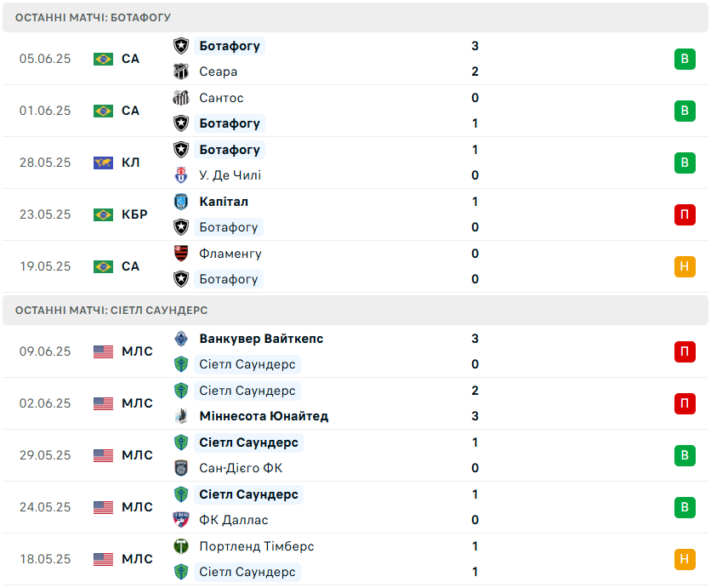Click the red П badge for 09.06.25 match
The height and width of the screenshot is (588, 711).
pos(685,351)
